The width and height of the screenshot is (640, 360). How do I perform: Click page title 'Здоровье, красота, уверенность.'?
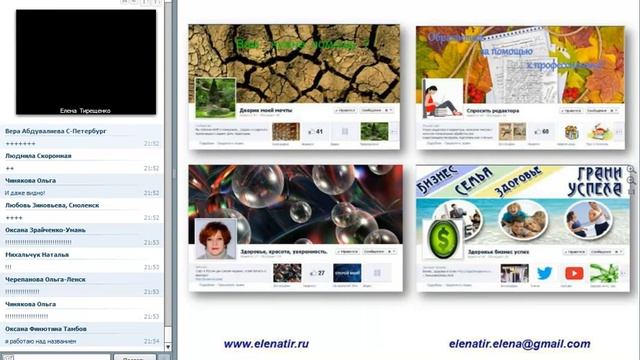[284, 251]
